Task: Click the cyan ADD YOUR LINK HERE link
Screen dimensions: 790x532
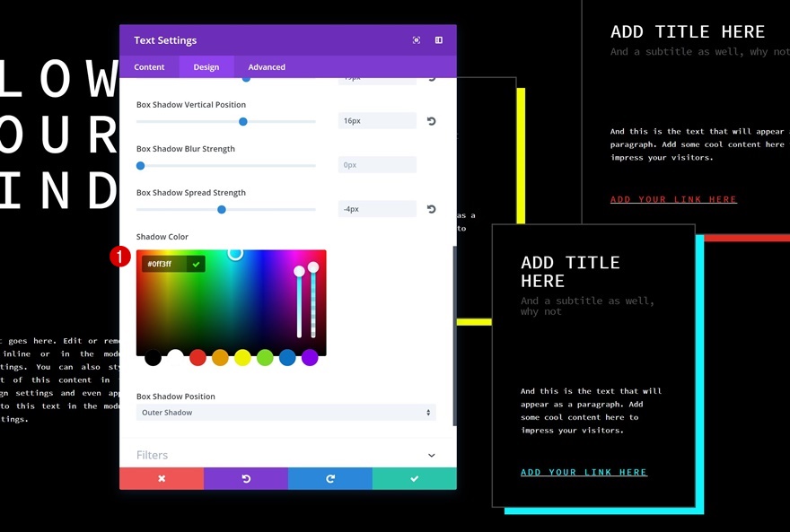Action: [x=584, y=472]
